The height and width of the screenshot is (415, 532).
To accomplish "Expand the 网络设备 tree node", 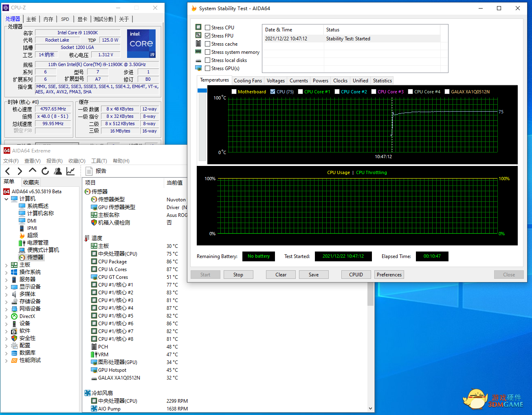I will 6,309.
